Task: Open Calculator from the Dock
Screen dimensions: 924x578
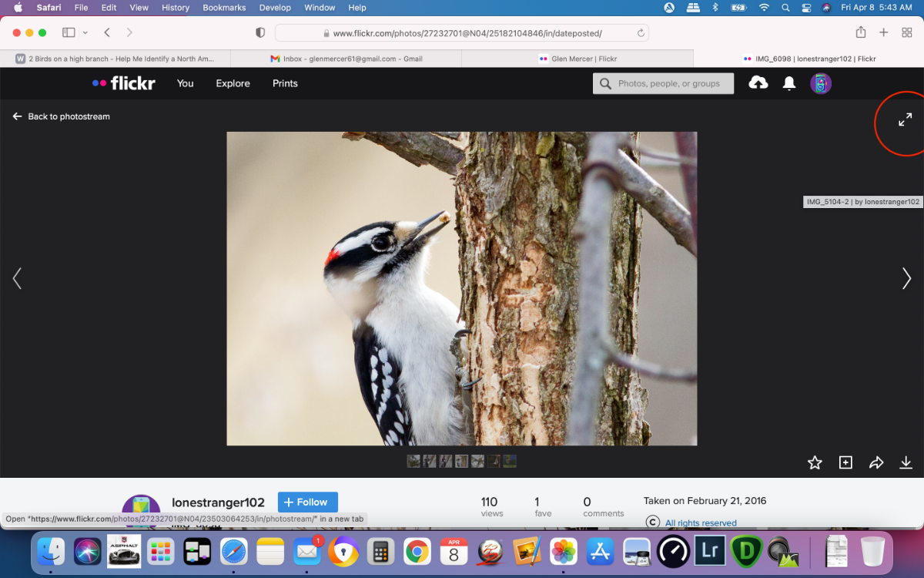Action: 380,552
